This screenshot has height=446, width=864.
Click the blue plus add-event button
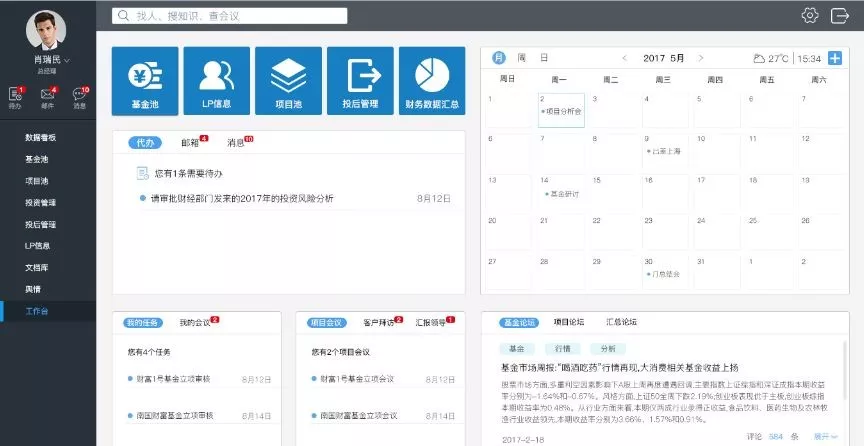pyautogui.click(x=835, y=58)
